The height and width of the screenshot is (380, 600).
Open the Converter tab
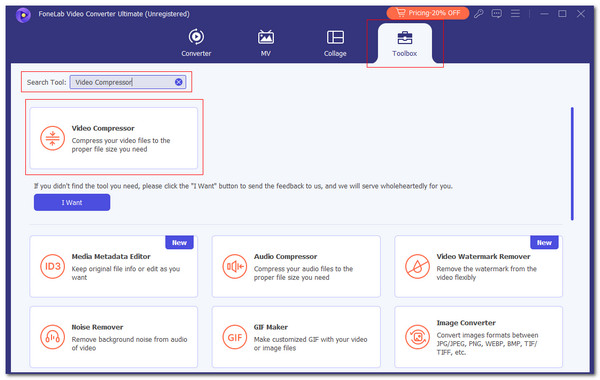pos(196,43)
